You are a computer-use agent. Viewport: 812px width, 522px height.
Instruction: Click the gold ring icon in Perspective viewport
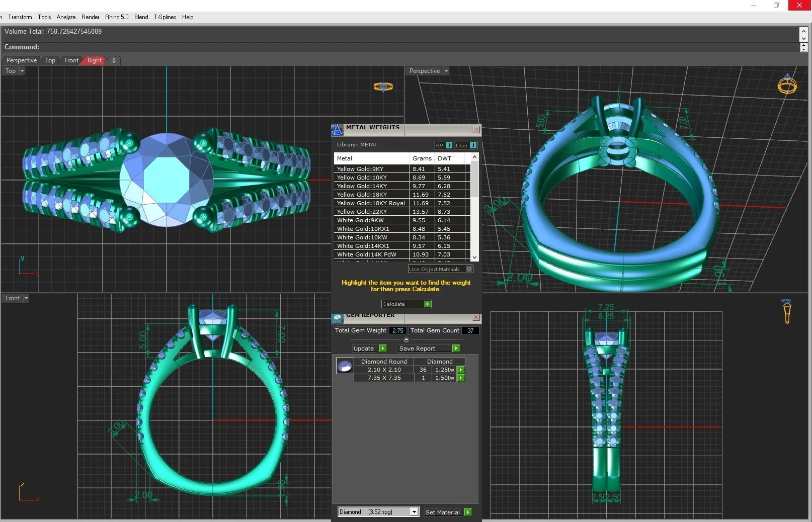tap(787, 84)
